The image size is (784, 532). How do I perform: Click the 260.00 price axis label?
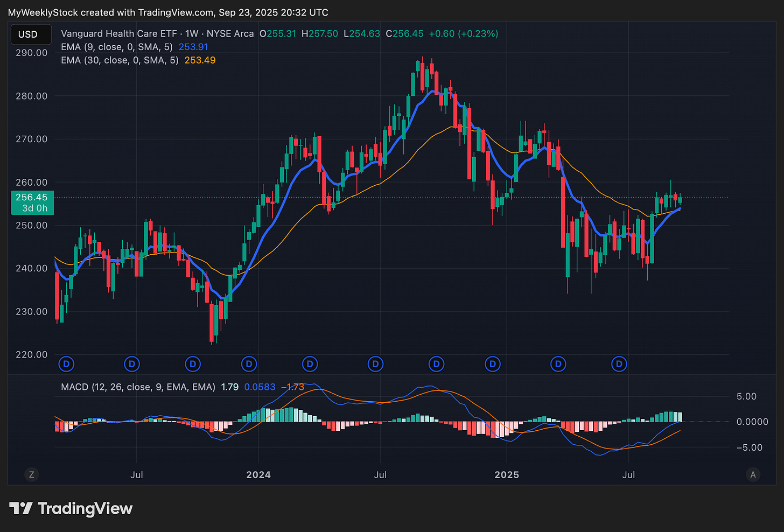(31, 182)
